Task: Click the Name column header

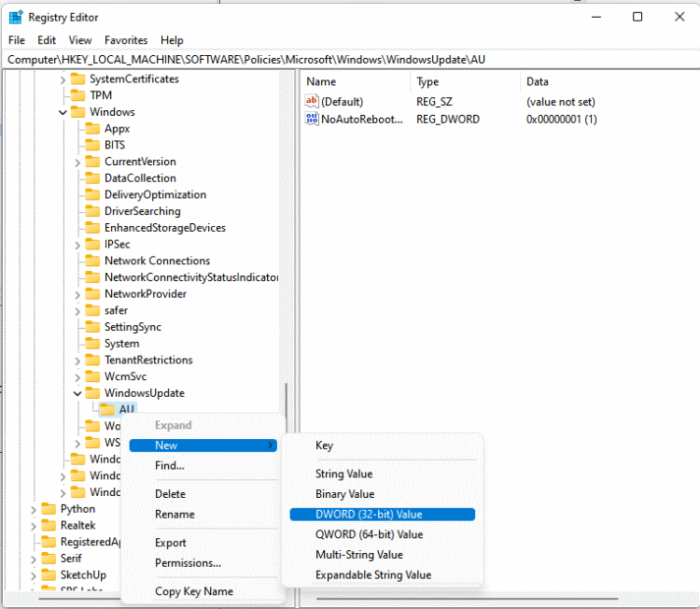Action: click(x=356, y=82)
